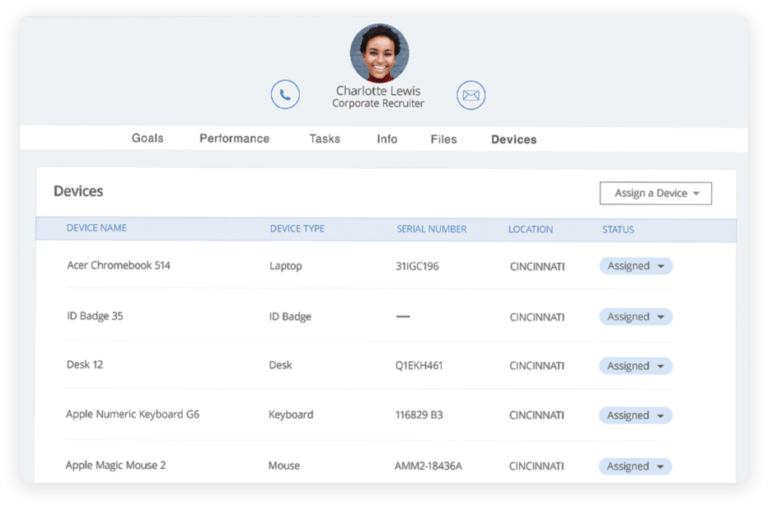Sort by Device Name column header

[96, 229]
